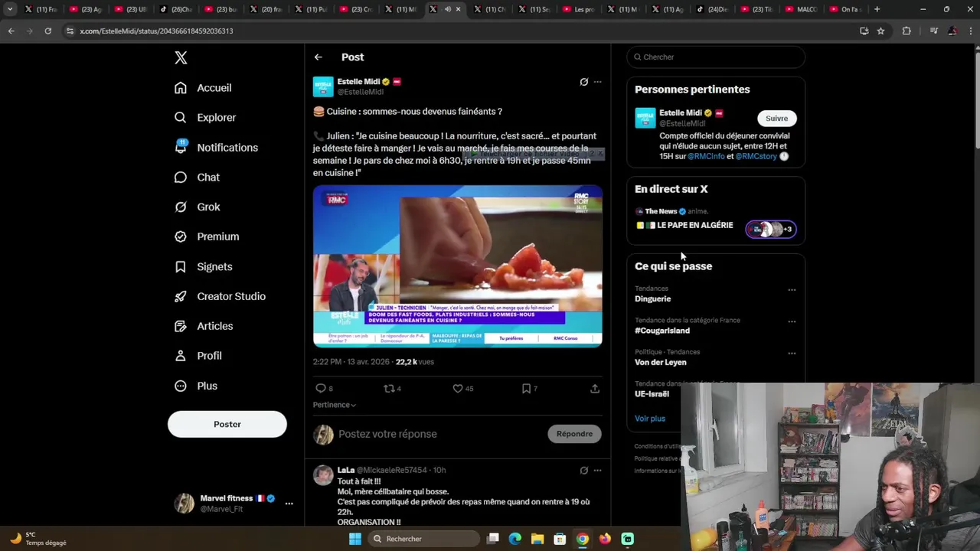
Task: Click the Grok icon on LaLa's reply
Action: (583, 471)
